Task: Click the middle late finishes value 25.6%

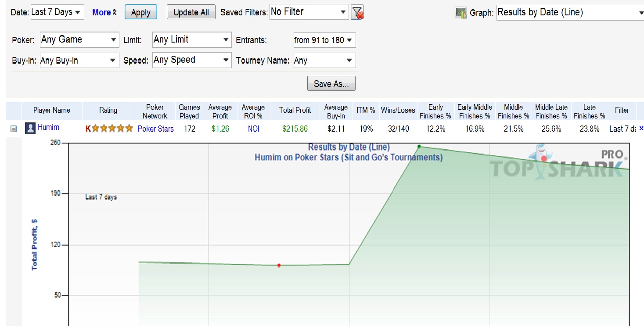Action: 551,129
